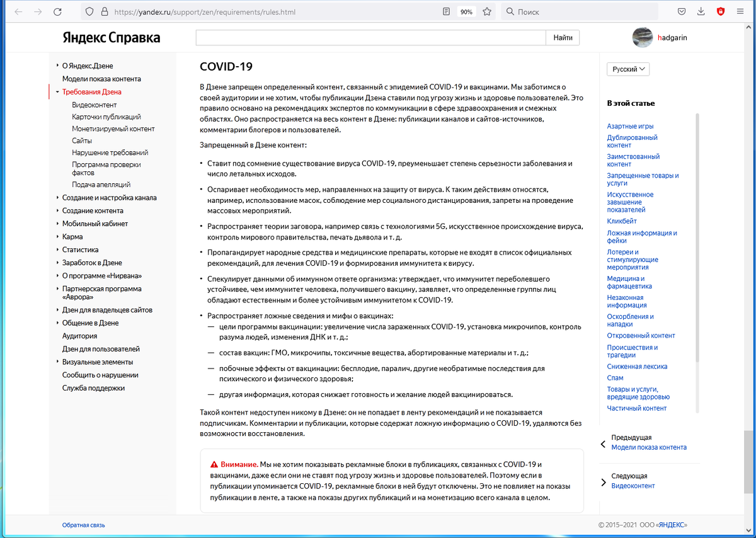756x538 pixels.
Task: Open the downloads arrow icon
Action: pyautogui.click(x=701, y=12)
